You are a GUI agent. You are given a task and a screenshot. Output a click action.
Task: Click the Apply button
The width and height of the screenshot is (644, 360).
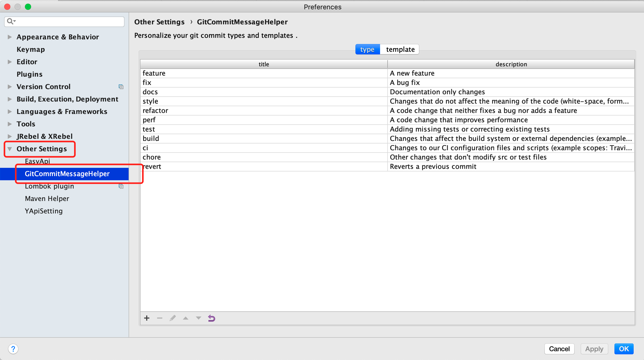[x=594, y=349]
